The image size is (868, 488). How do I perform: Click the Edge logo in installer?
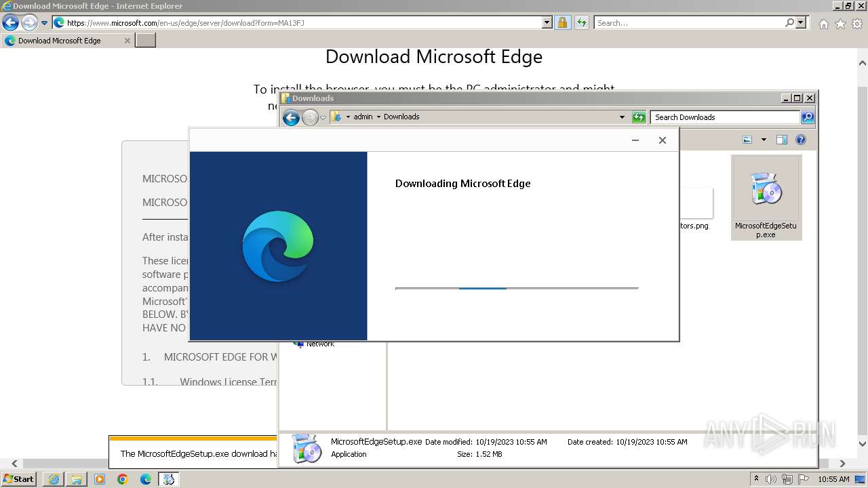click(x=278, y=246)
